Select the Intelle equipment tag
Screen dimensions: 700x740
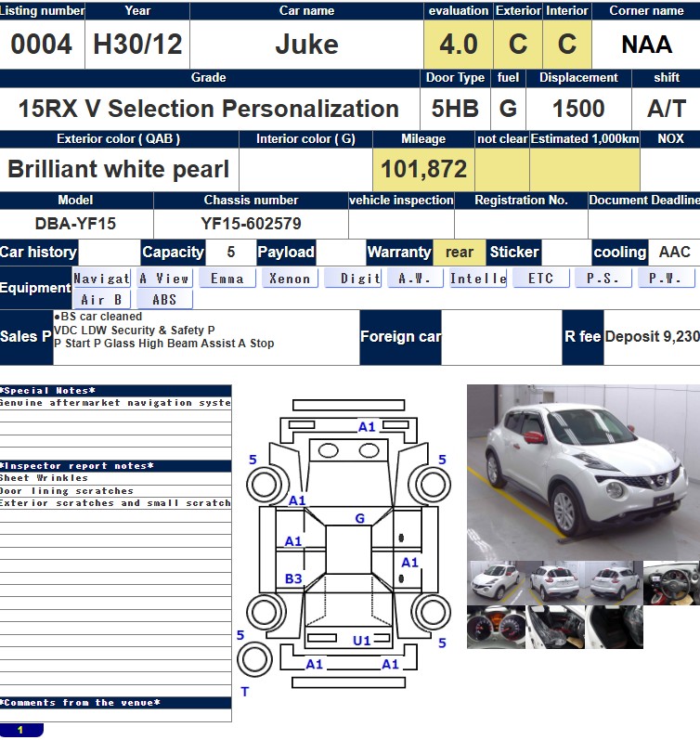478,279
